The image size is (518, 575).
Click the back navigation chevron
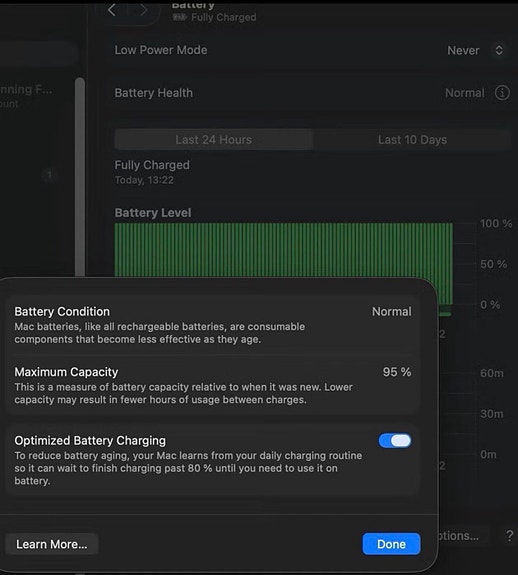(x=112, y=10)
